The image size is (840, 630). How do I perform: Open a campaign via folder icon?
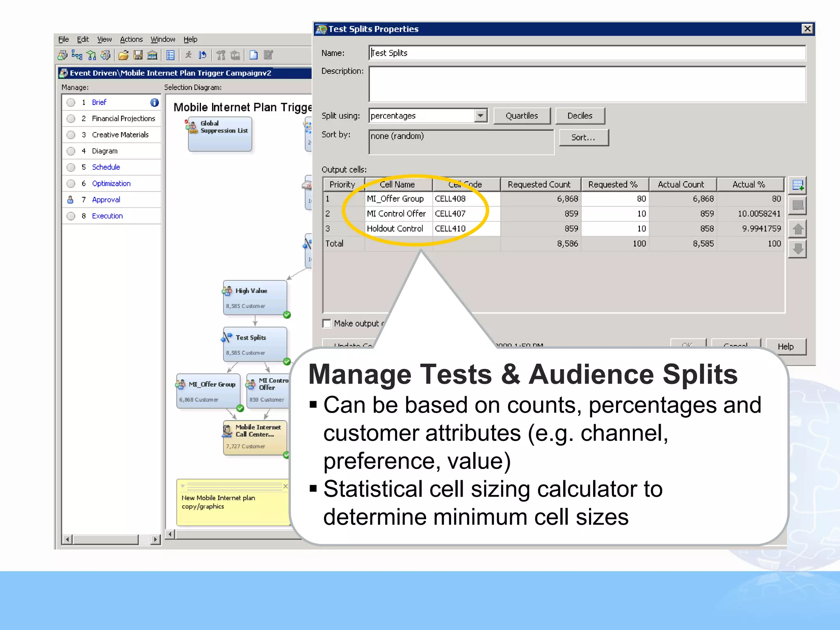pyautogui.click(x=123, y=55)
